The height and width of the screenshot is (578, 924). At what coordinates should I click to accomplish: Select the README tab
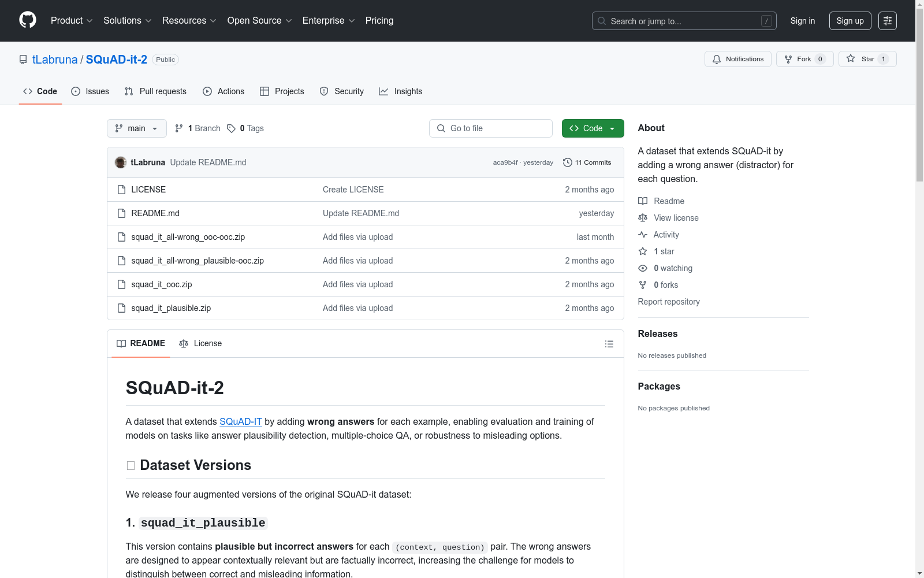[141, 343]
